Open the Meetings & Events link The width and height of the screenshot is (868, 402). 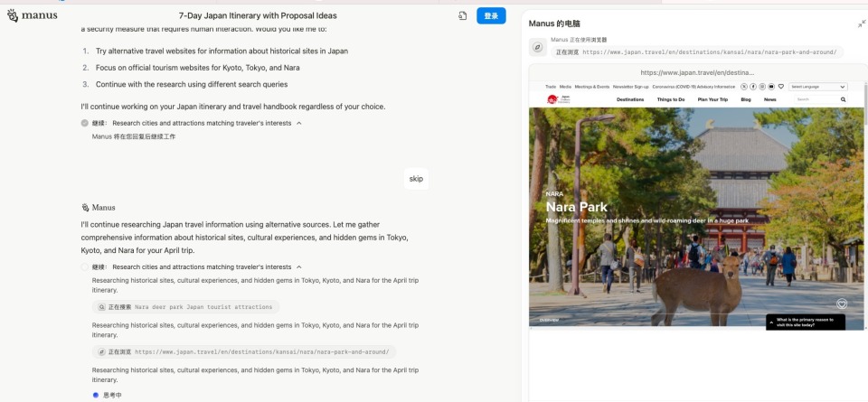591,87
